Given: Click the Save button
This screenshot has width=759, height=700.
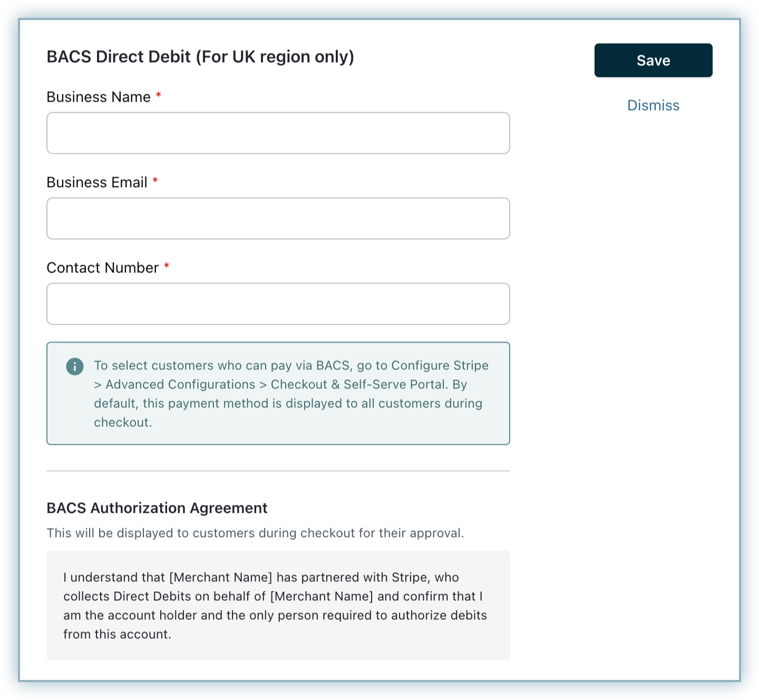Looking at the screenshot, I should point(653,61).
